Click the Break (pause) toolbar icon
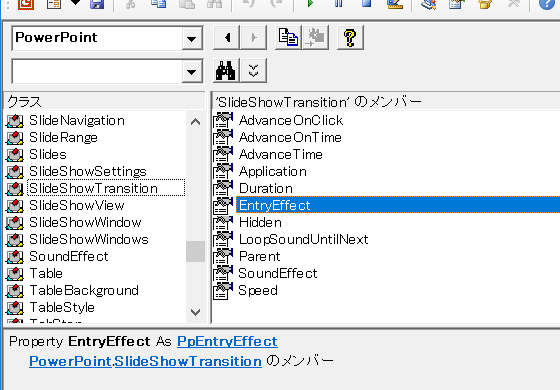This screenshot has width=560, height=390. point(338,4)
